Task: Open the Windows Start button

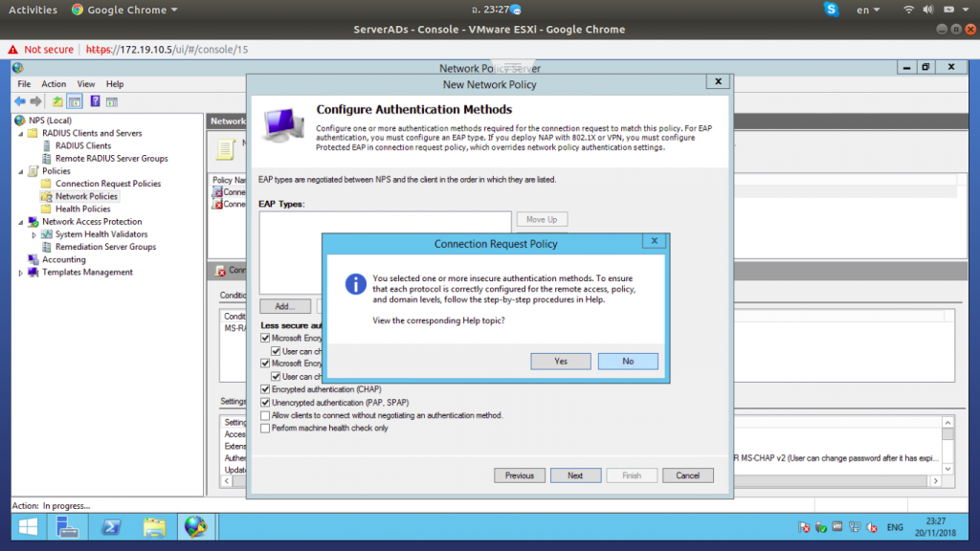Action: click(28, 527)
